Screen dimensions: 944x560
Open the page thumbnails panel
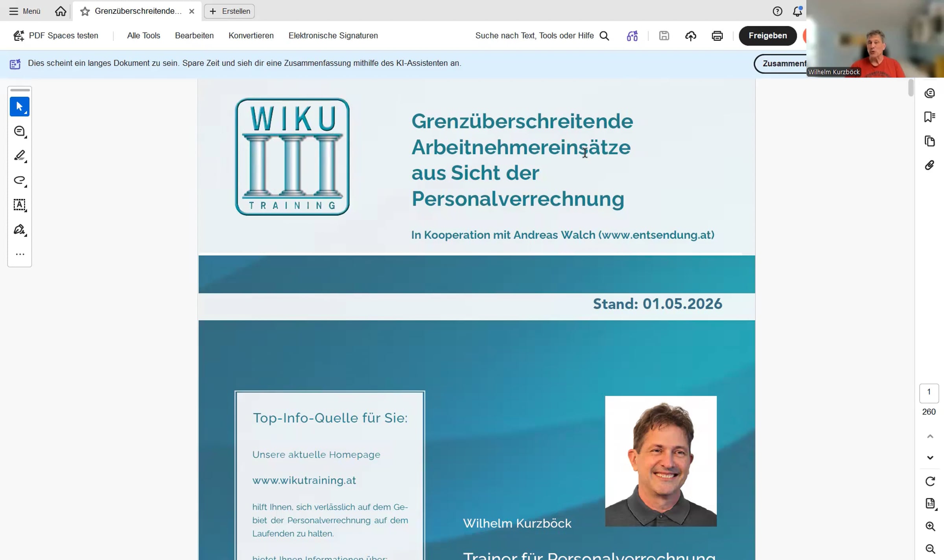click(929, 141)
